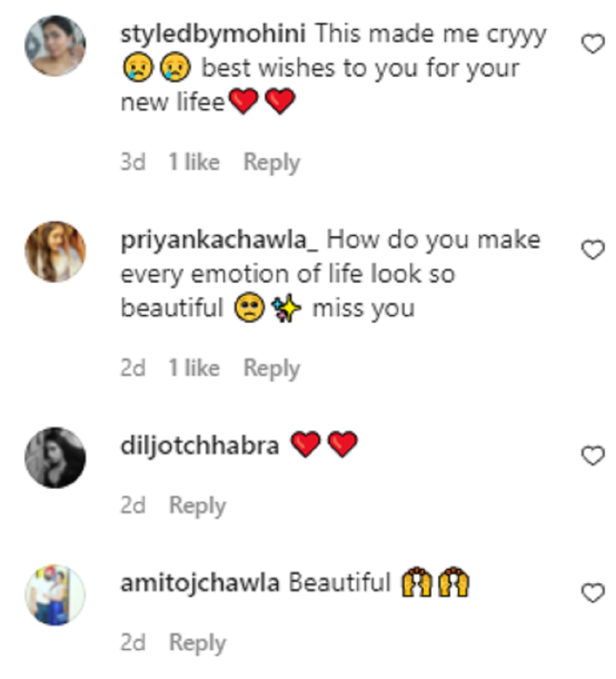View amitojchawla's profile avatar
This screenshot has width=616, height=679.
55,595
